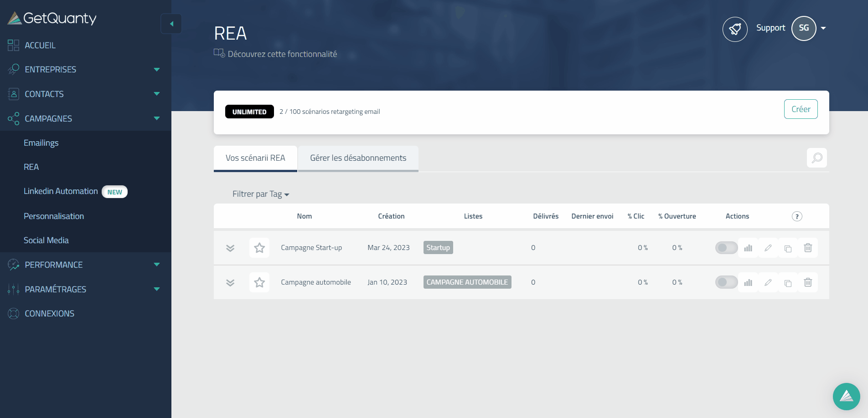Open statistics for Campagne Start-up
868x418 pixels.
(x=748, y=248)
